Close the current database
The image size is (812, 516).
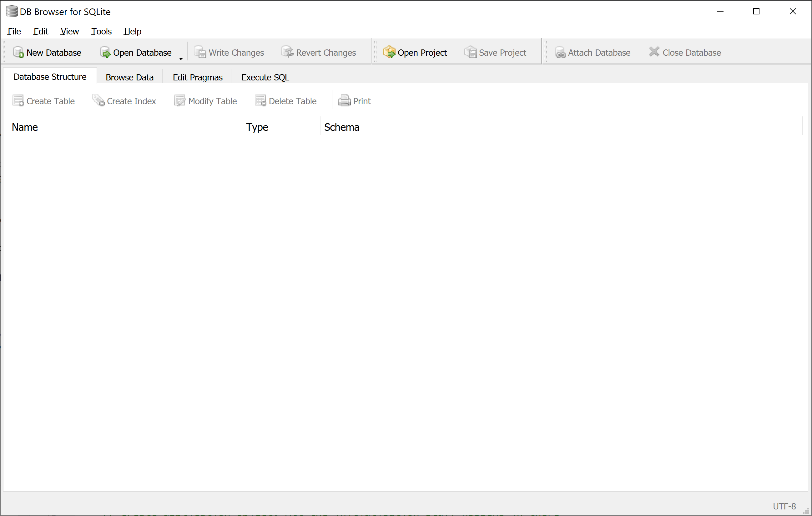click(684, 52)
